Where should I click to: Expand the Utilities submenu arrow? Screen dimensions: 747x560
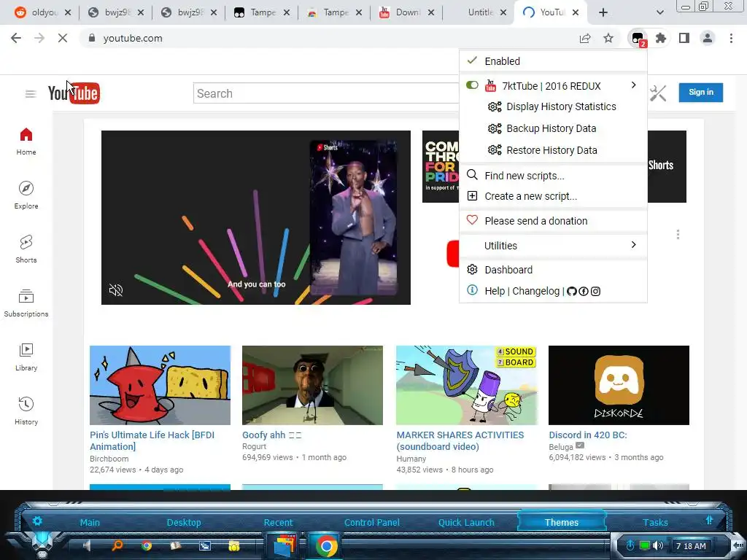point(634,245)
